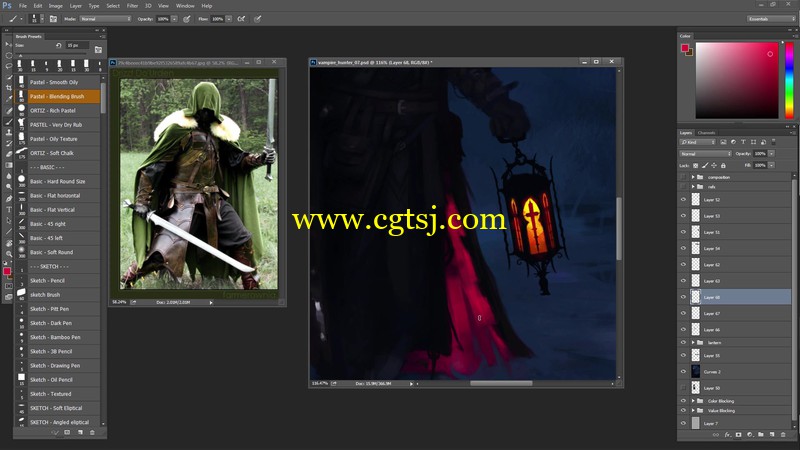
Task: Add a layer style with the fx icon
Action: 728,435
